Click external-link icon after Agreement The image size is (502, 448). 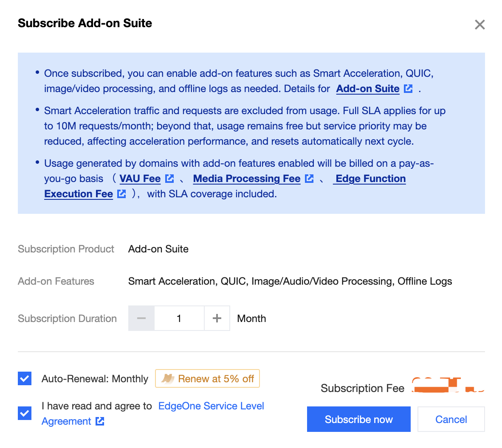tap(100, 421)
